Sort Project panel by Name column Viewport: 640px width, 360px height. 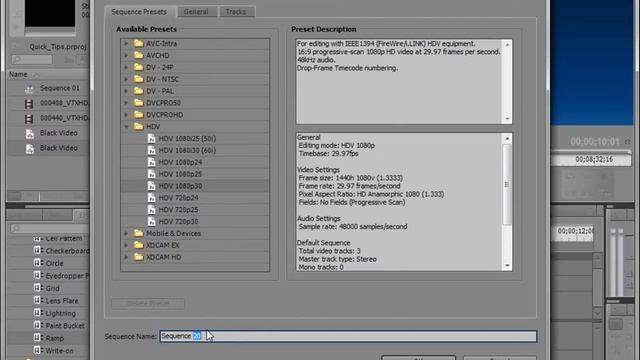click(x=18, y=74)
